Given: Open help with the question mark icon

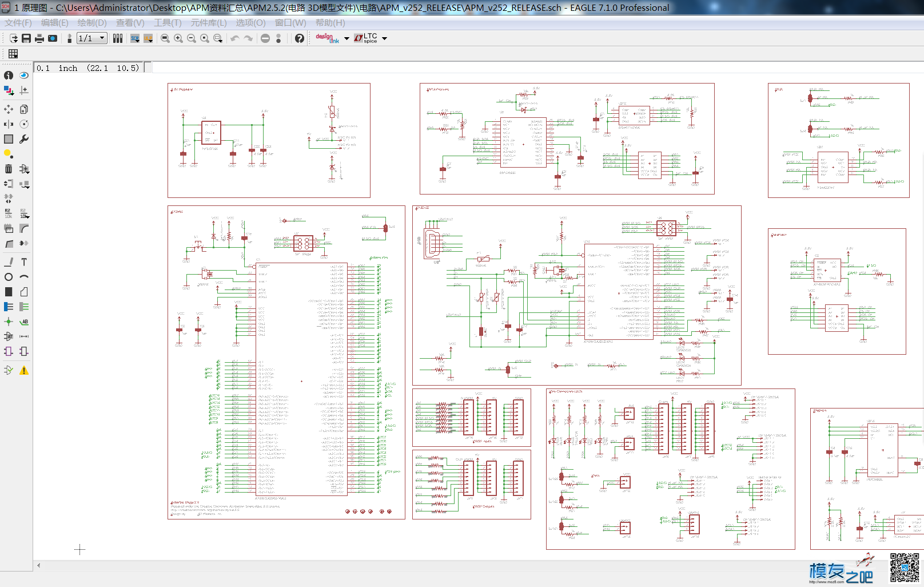Looking at the screenshot, I should click(x=299, y=38).
